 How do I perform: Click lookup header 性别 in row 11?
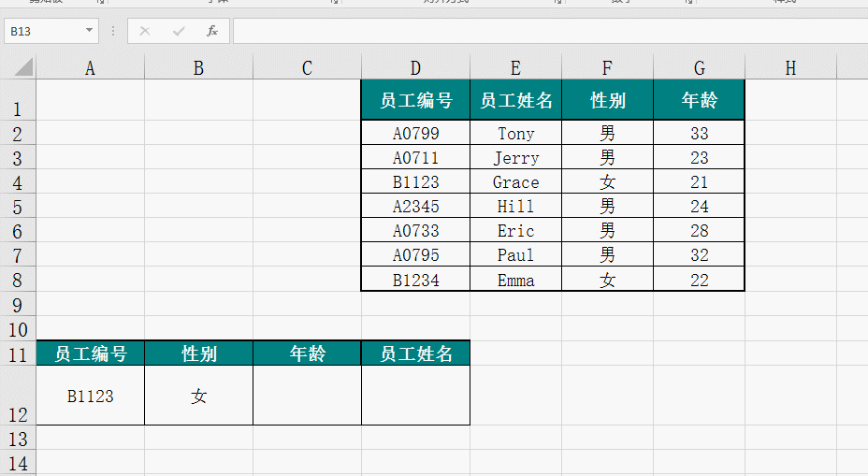click(198, 353)
